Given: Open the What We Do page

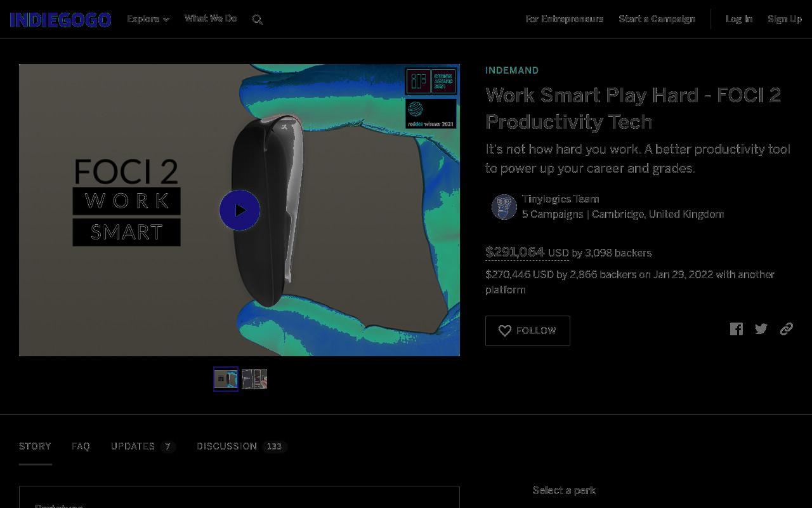Looking at the screenshot, I should coord(211,18).
